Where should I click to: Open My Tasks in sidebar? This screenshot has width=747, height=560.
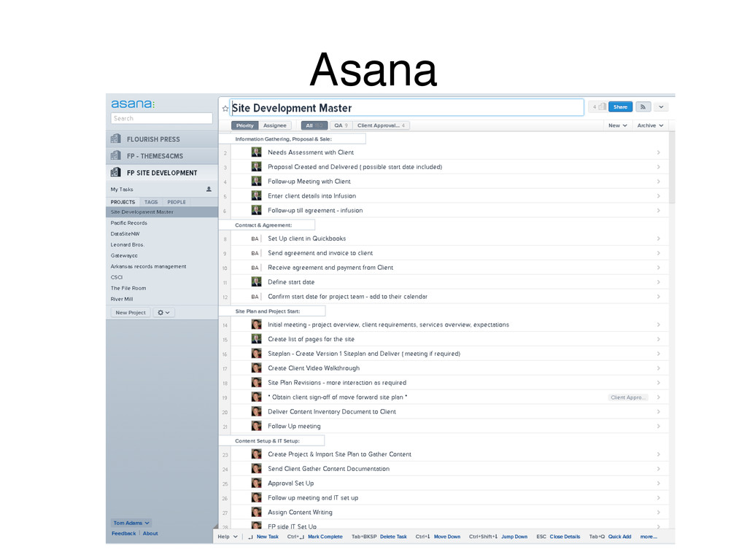(122, 190)
